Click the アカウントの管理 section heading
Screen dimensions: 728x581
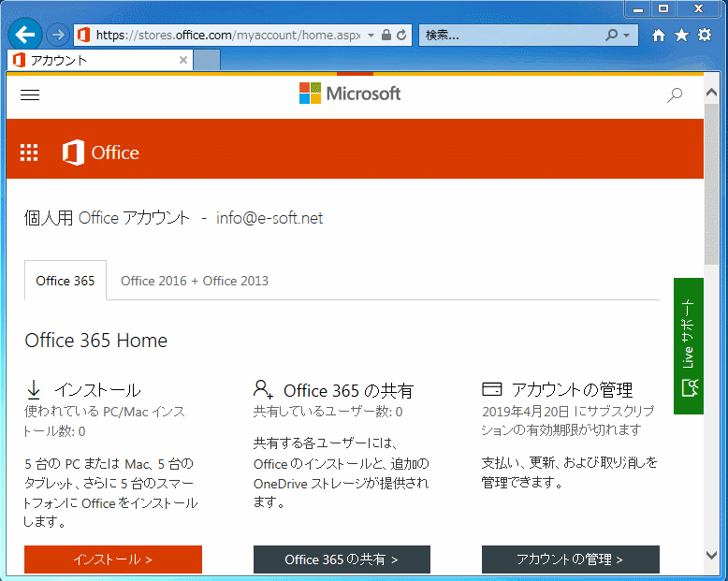pyautogui.click(x=572, y=390)
